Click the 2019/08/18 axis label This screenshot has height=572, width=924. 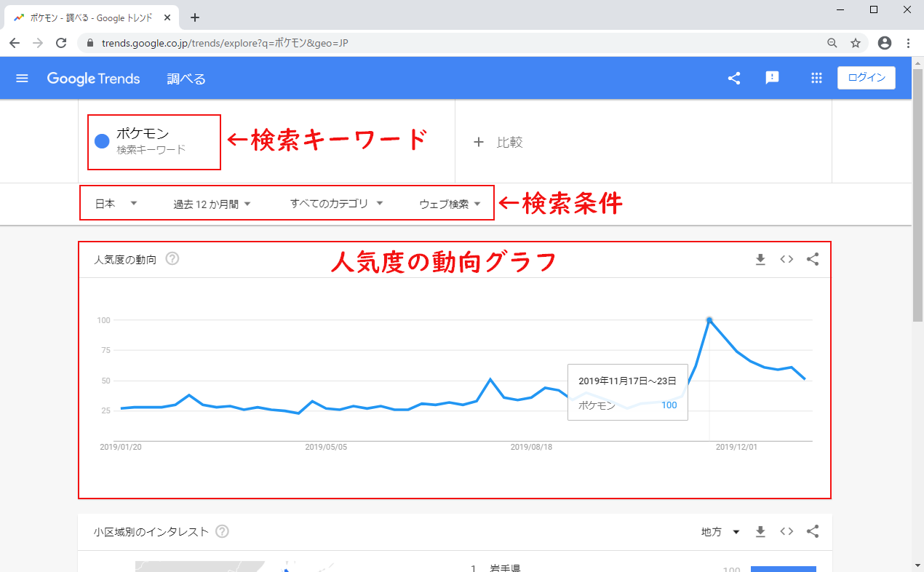pos(531,447)
